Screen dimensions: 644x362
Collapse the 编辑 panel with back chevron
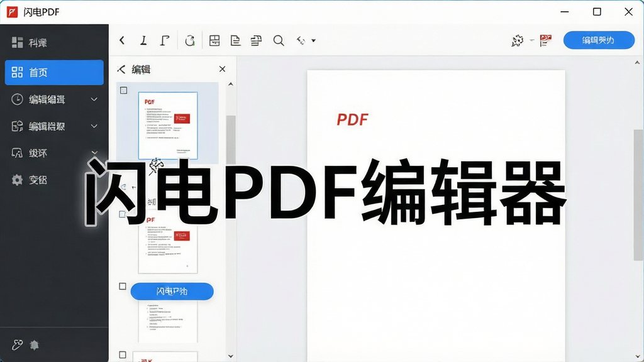pyautogui.click(x=121, y=69)
